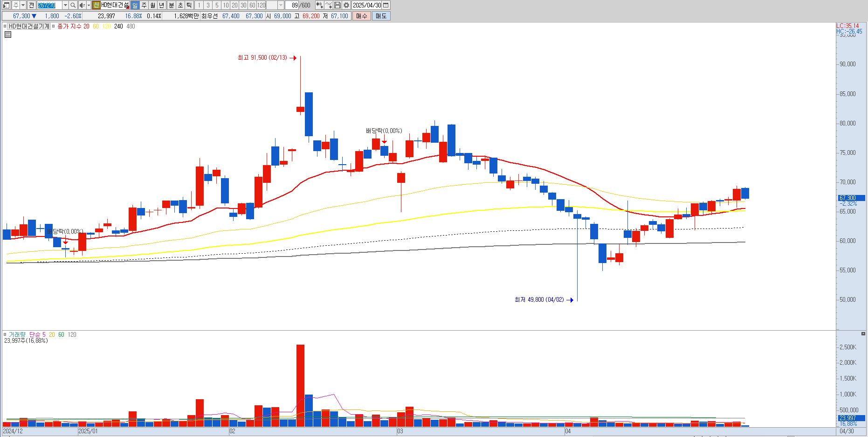Select the 년 yearly chart period

pyautogui.click(x=161, y=5)
